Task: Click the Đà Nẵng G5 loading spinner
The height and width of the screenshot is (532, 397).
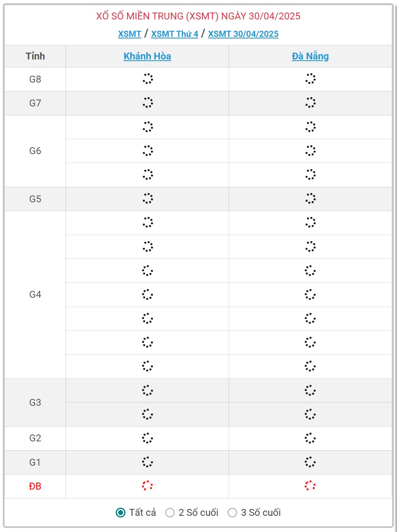Action: point(310,199)
